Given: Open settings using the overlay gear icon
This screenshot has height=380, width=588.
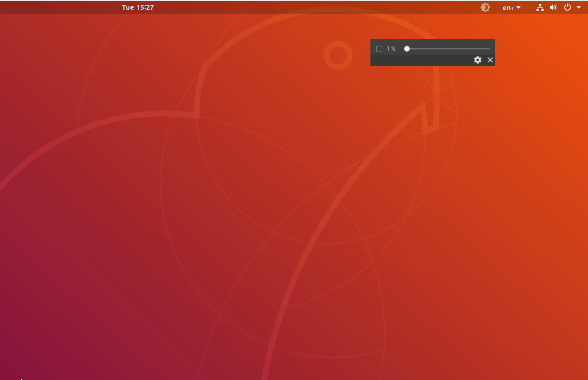Looking at the screenshot, I should [x=478, y=60].
